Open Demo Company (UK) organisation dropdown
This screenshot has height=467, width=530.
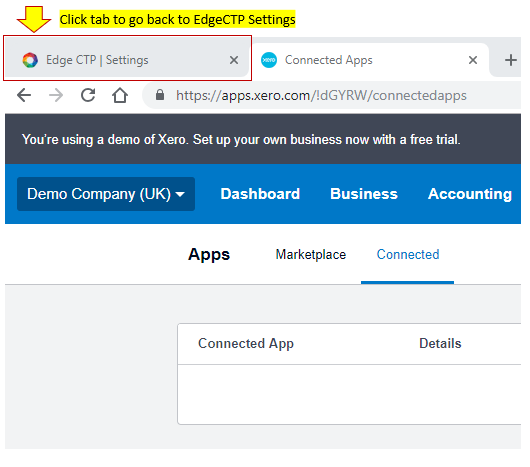[106, 194]
